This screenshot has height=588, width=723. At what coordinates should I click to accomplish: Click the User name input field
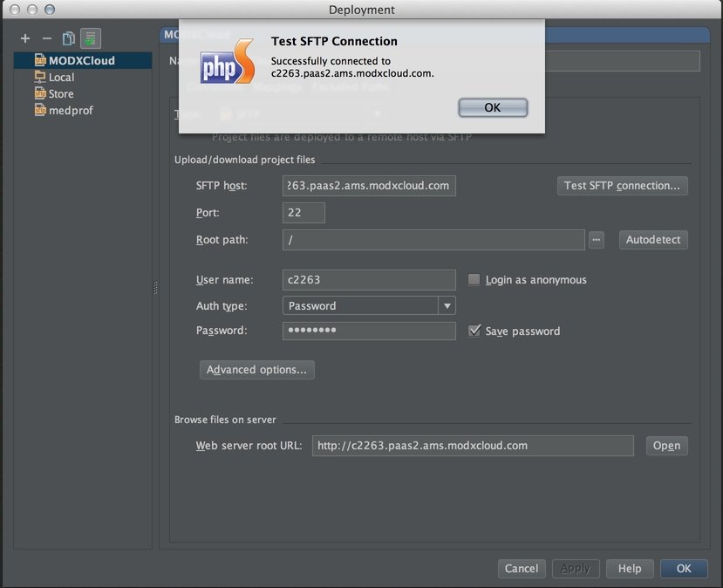coord(369,280)
